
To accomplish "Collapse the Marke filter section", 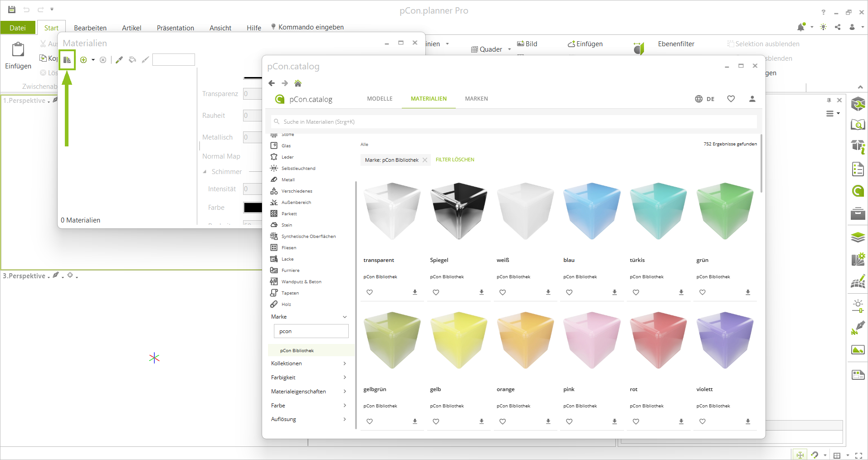I will [x=345, y=317].
